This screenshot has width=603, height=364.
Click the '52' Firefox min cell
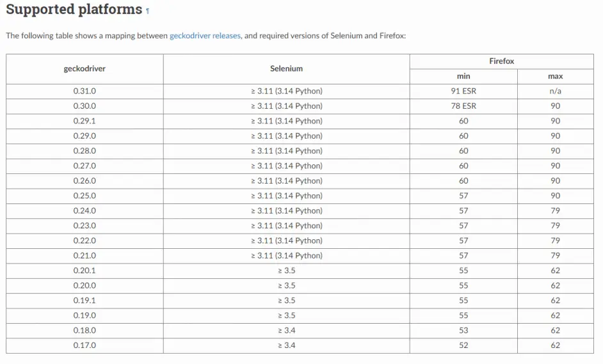(463, 346)
